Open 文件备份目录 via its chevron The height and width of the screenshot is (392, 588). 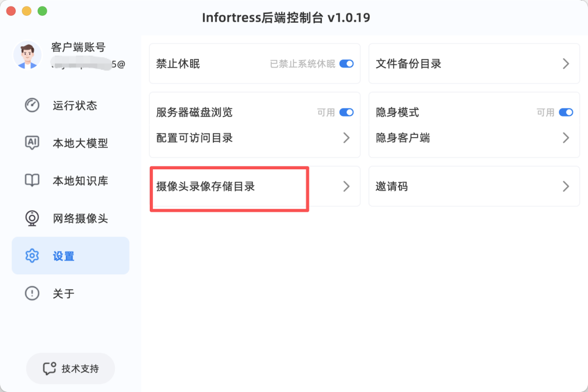[566, 64]
